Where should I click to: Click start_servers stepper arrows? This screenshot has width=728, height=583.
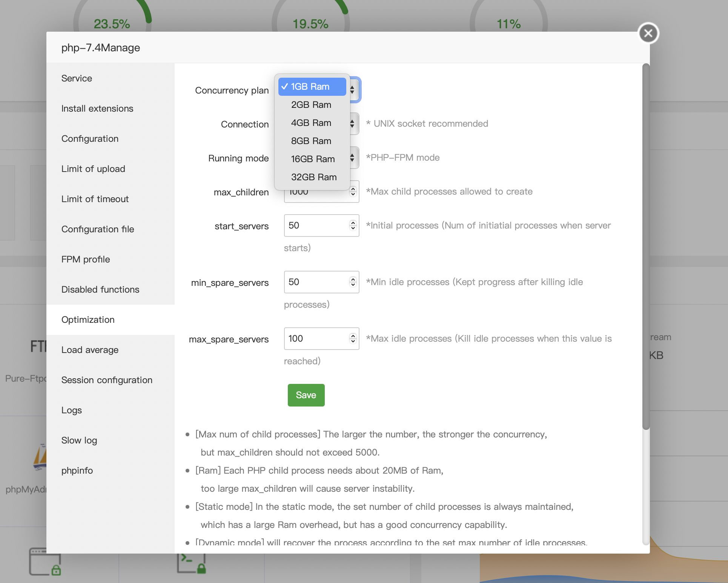(353, 226)
